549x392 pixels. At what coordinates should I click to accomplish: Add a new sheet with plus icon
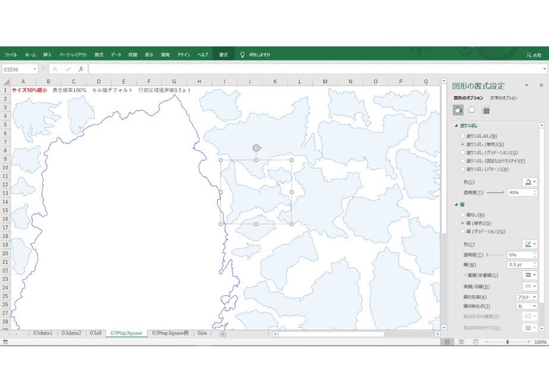223,334
